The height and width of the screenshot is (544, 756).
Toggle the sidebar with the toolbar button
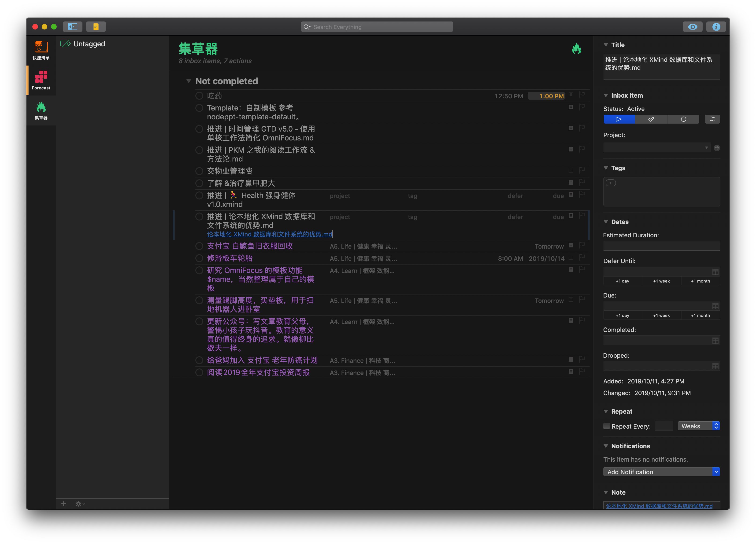73,27
